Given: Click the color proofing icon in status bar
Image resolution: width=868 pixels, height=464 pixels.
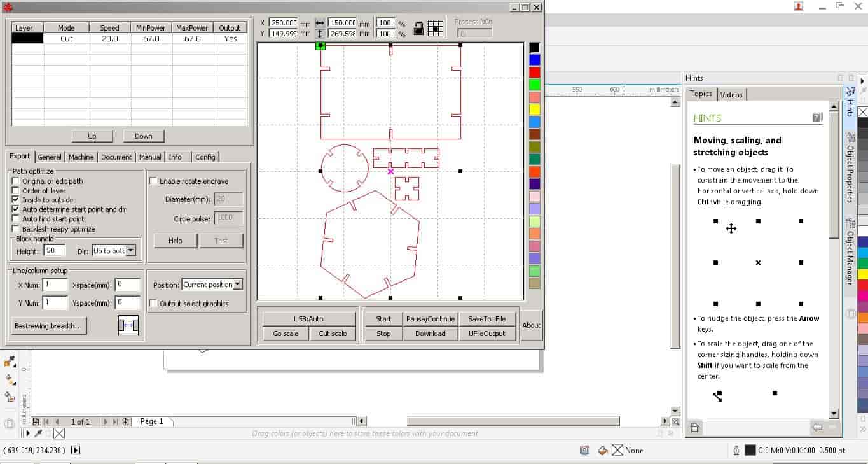Looking at the screenshot, I should pos(584,450).
